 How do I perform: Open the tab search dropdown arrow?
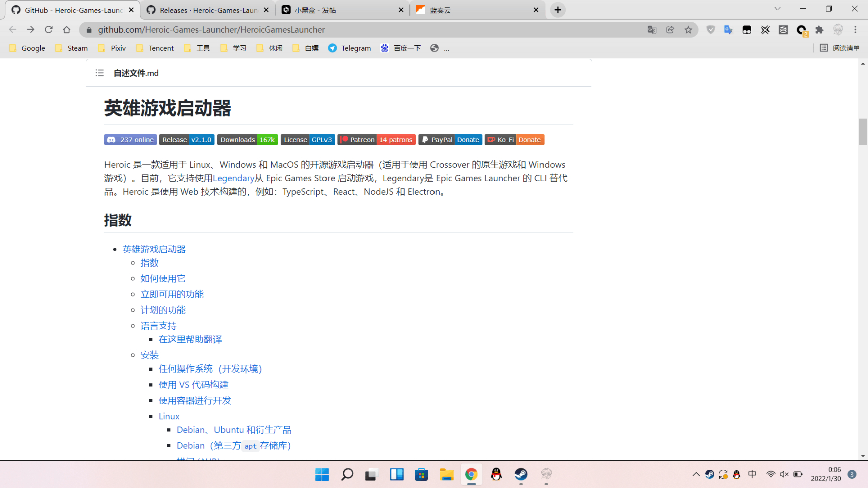tap(777, 9)
